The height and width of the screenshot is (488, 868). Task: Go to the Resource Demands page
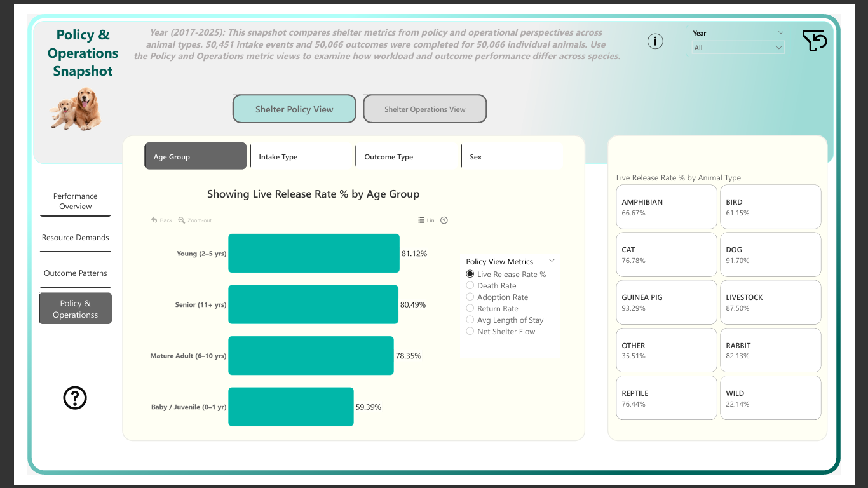point(75,238)
